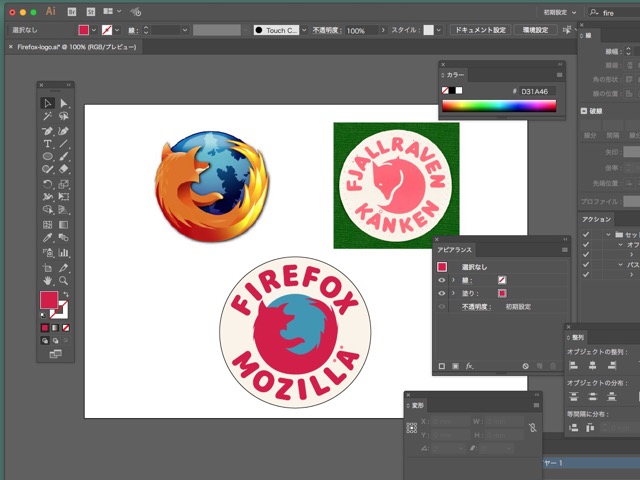Reset default fill and stroke
Screen dimensions: 640x480
coord(43,316)
